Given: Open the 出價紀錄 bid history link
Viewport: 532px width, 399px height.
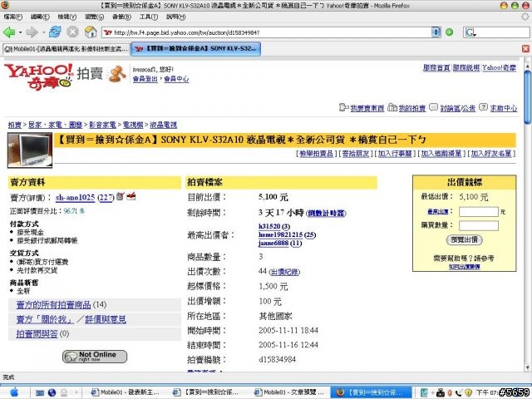Looking at the screenshot, I should click(x=284, y=272).
